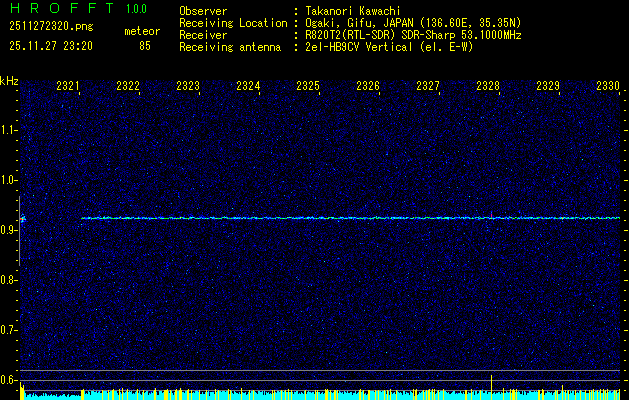The image size is (629, 400).
Task: Select the filename 2511272320.png text
Action: (x=51, y=27)
